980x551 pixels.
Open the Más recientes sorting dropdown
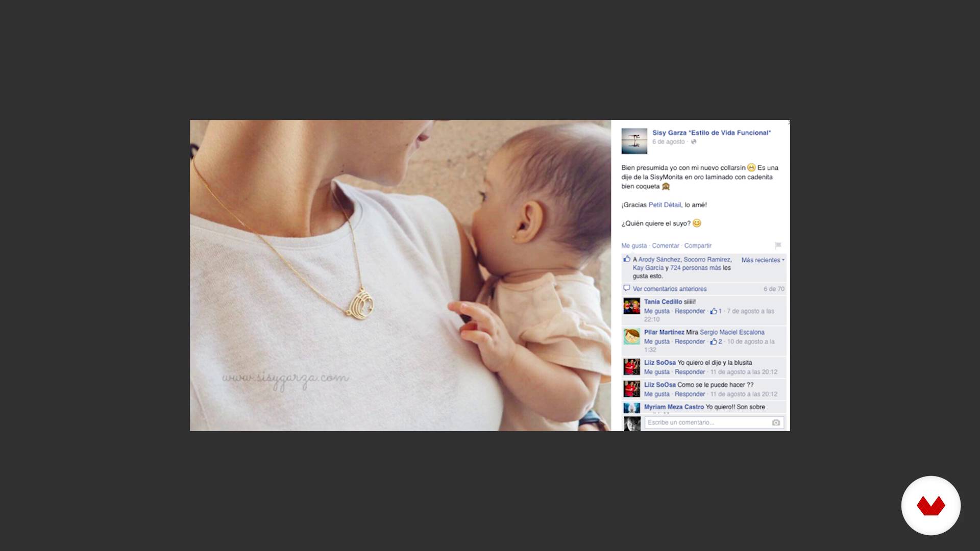[763, 260]
